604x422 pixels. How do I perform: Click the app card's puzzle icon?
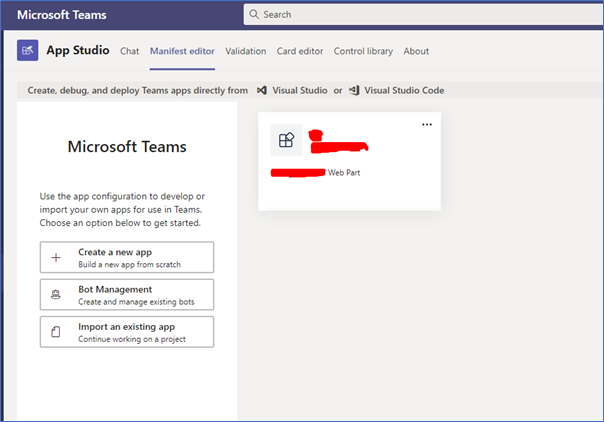[x=286, y=140]
